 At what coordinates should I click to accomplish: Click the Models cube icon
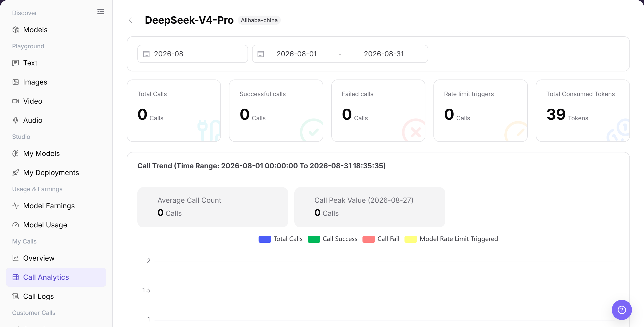tap(16, 30)
